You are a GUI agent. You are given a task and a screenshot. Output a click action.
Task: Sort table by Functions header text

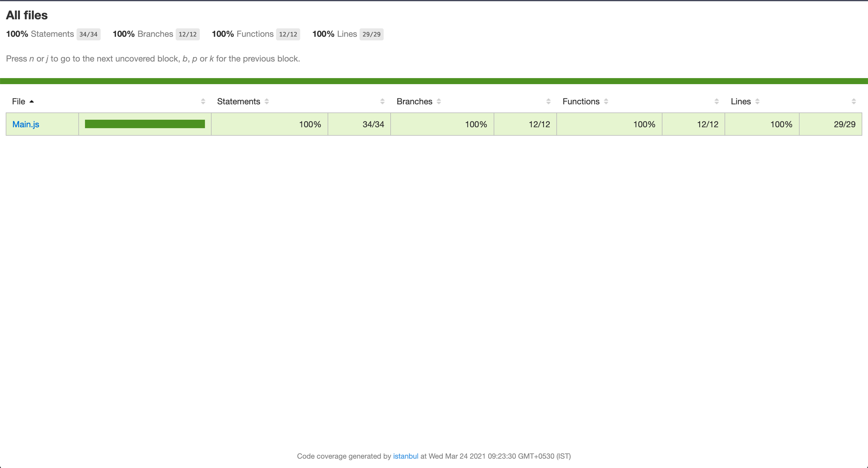coord(580,102)
